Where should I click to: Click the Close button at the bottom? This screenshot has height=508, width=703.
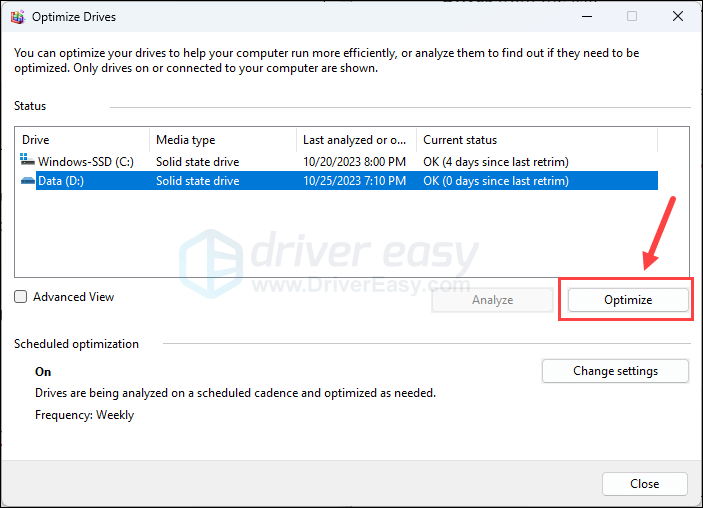tap(644, 484)
